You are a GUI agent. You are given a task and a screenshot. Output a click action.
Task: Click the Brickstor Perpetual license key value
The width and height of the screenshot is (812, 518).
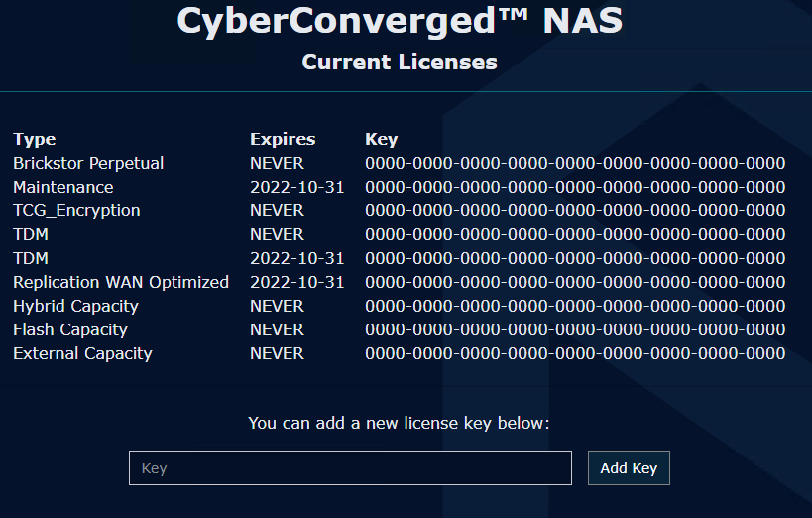coord(575,163)
